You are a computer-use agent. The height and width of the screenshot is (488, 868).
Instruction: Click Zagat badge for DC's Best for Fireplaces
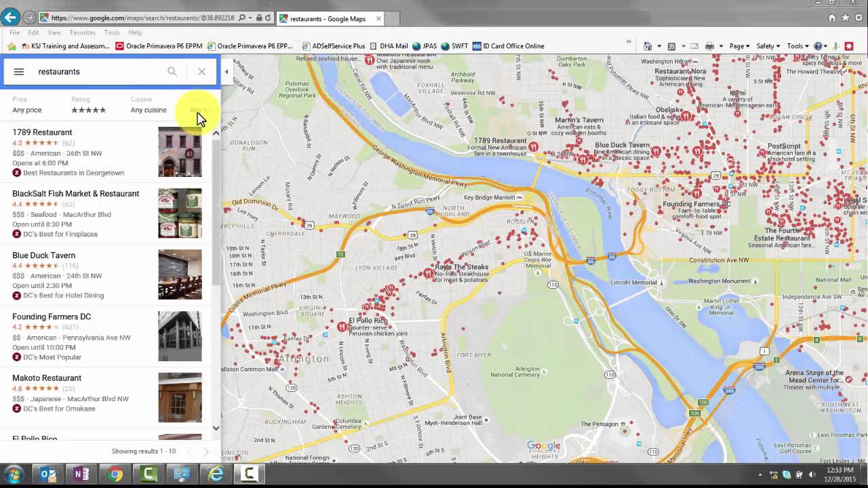pos(16,235)
